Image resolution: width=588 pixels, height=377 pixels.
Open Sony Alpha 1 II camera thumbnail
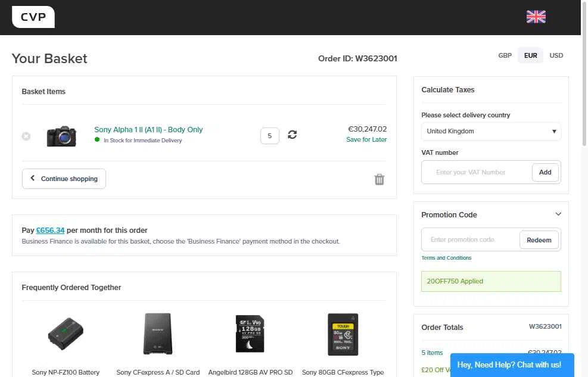pos(61,136)
